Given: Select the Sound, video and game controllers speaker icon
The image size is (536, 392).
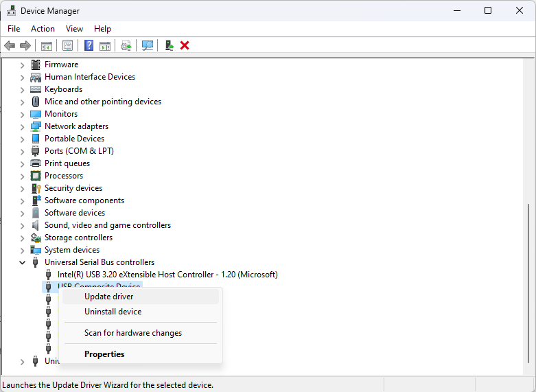Looking at the screenshot, I should tap(36, 225).
